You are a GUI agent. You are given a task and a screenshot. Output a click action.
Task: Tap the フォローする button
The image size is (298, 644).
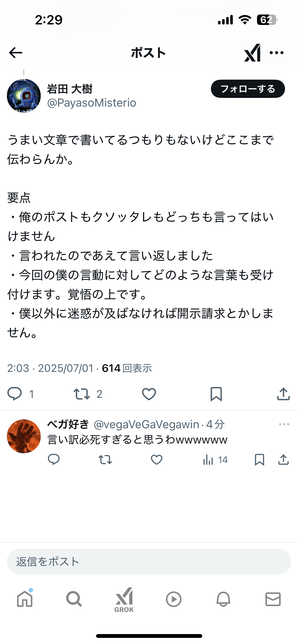[248, 89]
